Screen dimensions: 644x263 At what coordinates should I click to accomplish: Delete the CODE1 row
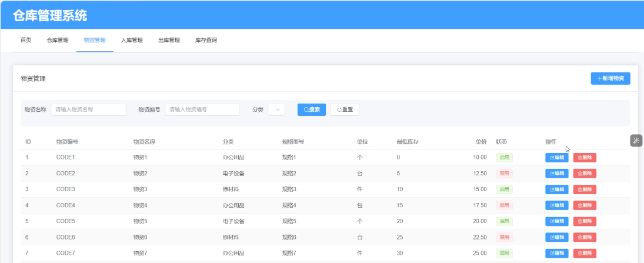[585, 158]
